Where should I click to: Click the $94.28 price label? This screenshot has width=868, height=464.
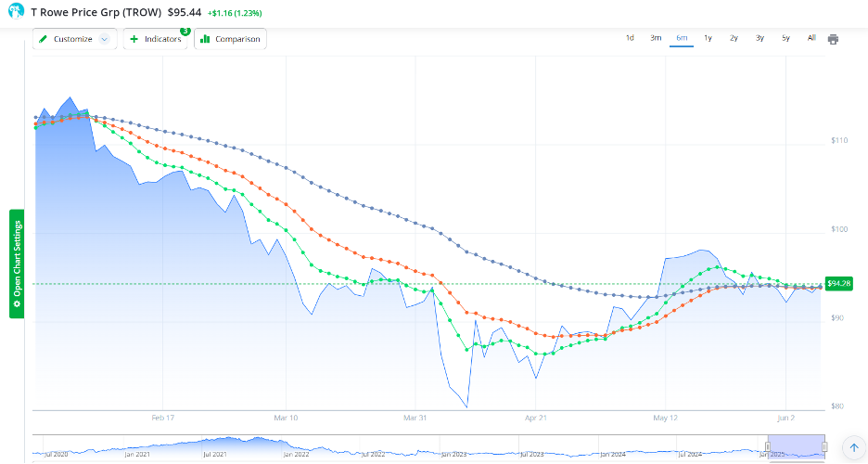pyautogui.click(x=838, y=283)
